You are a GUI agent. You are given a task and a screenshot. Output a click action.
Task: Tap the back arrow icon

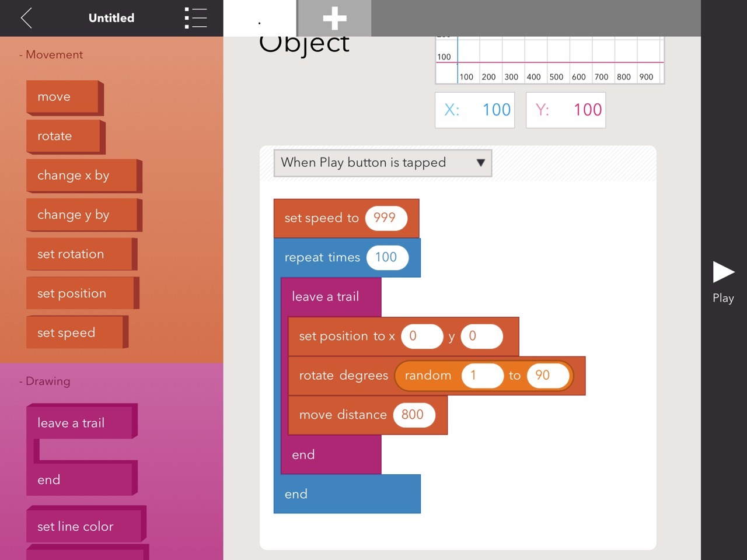point(26,18)
